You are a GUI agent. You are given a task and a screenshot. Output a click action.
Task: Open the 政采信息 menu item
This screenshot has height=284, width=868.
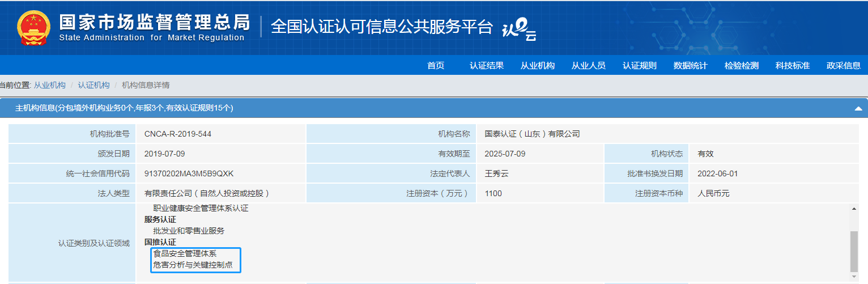click(844, 66)
